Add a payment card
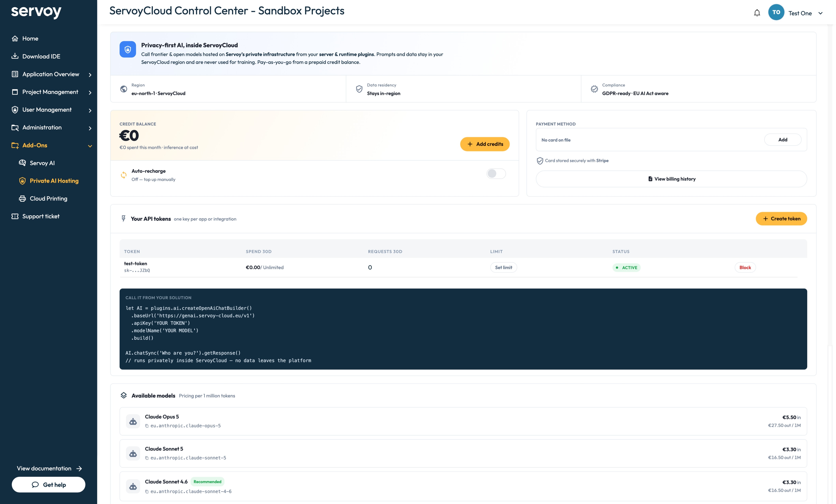 (783, 140)
